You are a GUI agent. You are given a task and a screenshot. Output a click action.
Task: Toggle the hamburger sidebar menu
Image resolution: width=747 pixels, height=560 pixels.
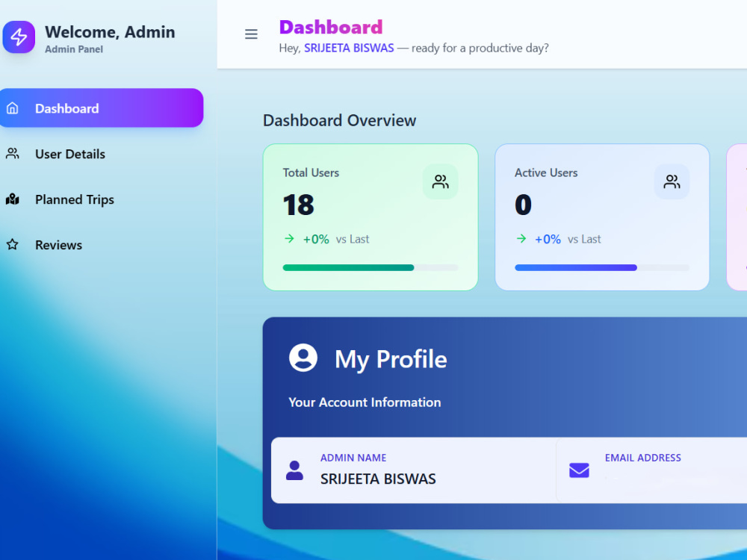click(x=251, y=34)
